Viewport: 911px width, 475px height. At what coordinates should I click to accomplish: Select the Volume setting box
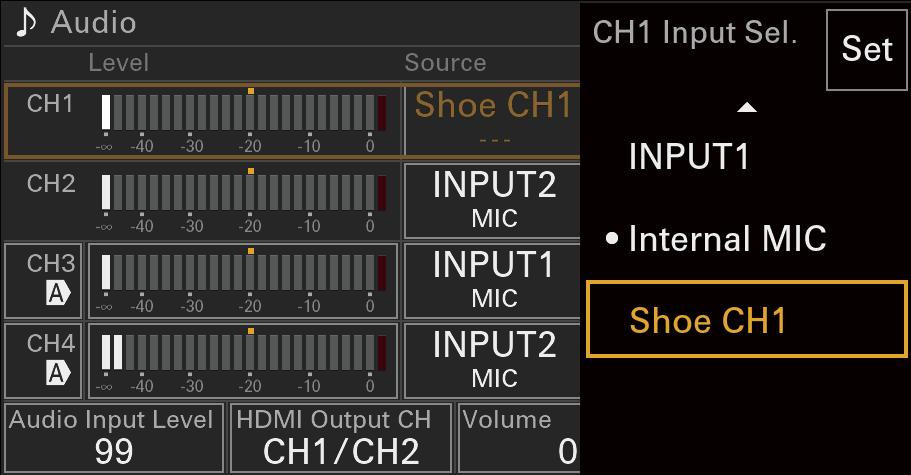tap(518, 438)
